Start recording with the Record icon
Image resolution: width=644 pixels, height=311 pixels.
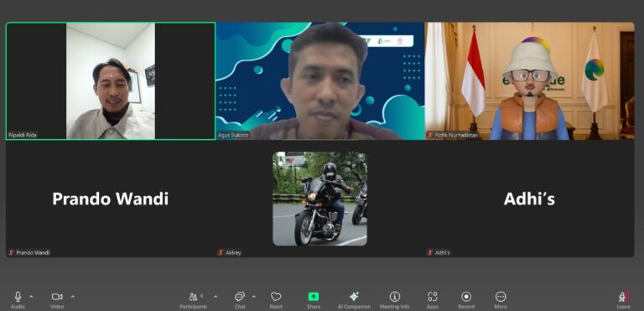point(466,299)
